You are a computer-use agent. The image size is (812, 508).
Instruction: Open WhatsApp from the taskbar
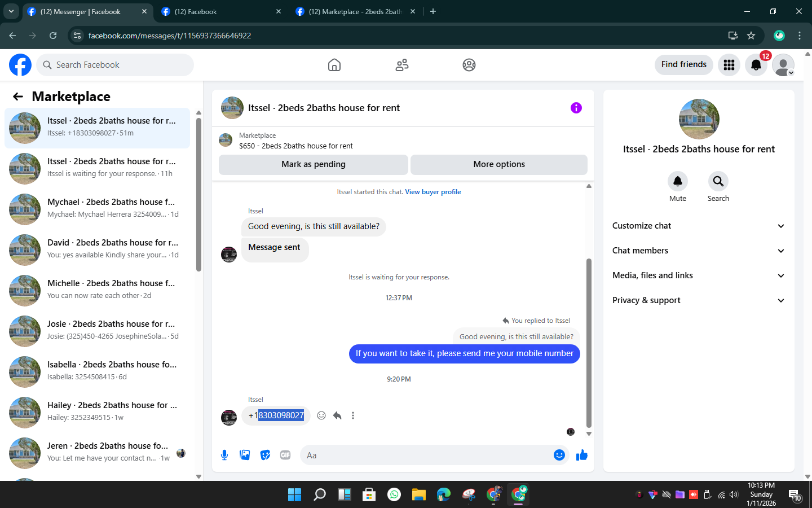click(394, 494)
